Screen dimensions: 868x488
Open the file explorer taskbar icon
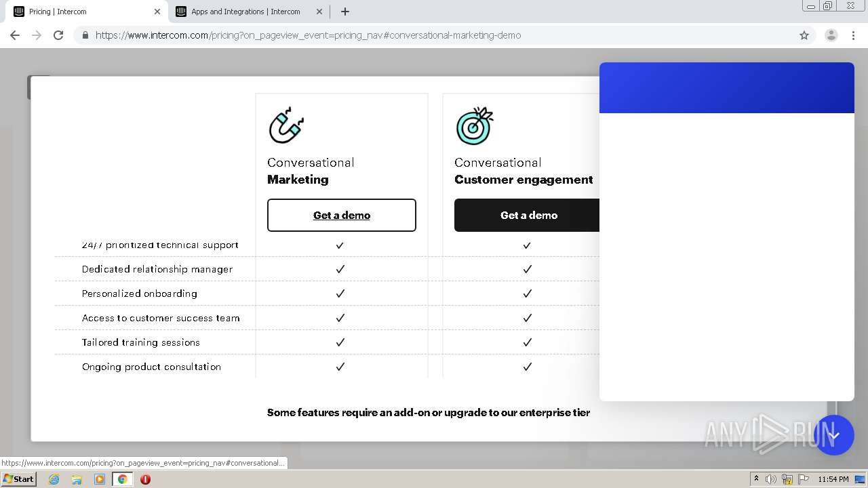tap(77, 479)
